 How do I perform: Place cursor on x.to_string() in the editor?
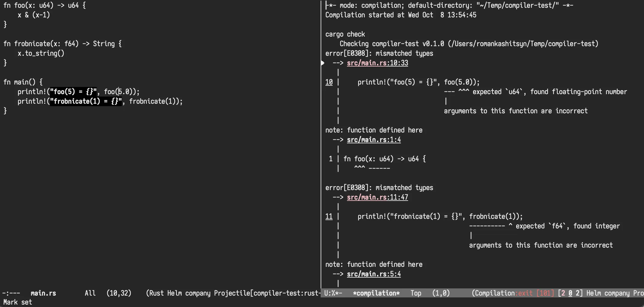click(41, 53)
